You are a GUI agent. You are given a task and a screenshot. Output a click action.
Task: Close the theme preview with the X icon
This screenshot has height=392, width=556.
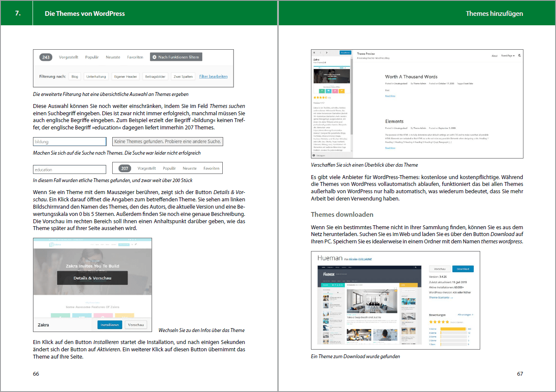(x=314, y=53)
